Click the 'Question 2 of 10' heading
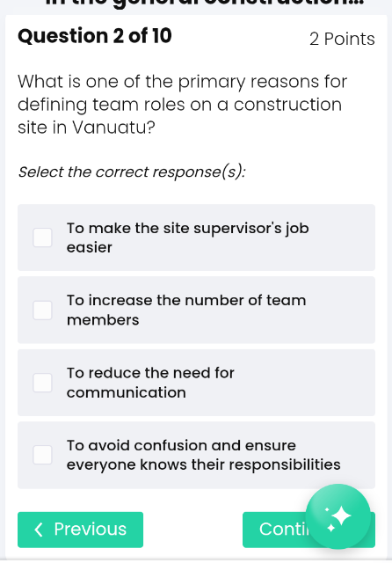Image resolution: width=392 pixels, height=563 pixels. [95, 36]
